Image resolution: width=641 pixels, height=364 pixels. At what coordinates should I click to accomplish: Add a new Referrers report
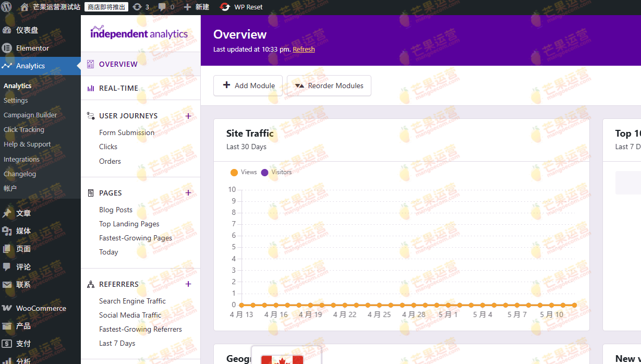click(x=188, y=284)
